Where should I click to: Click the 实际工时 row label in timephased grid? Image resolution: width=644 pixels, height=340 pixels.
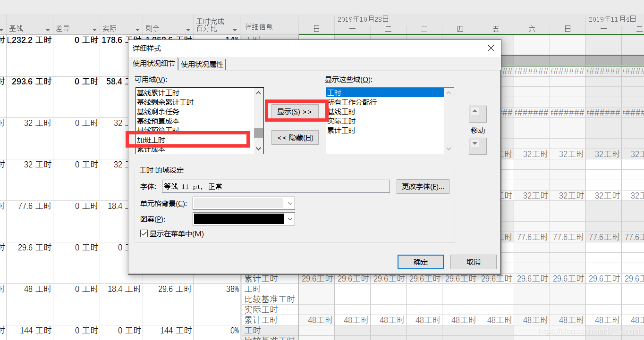[x=261, y=310]
